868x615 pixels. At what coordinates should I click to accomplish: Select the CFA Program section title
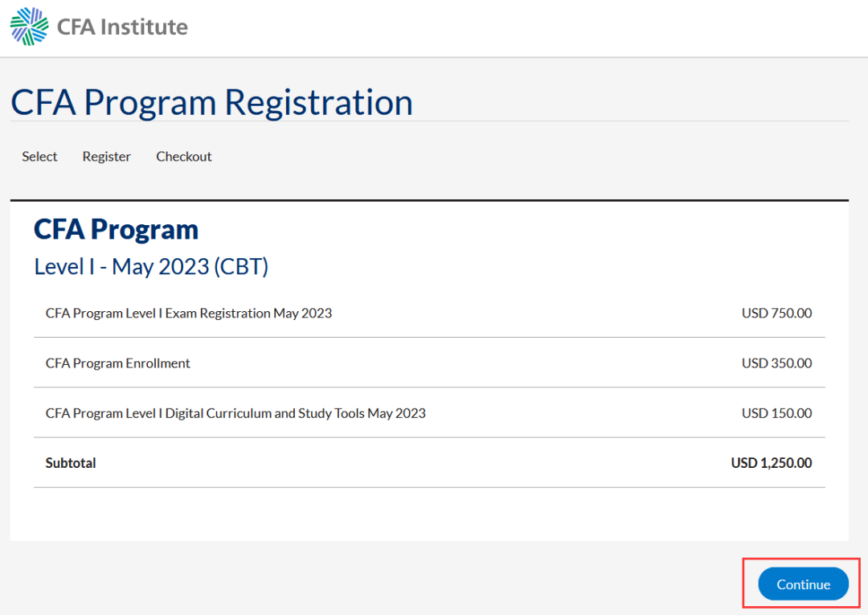116,229
